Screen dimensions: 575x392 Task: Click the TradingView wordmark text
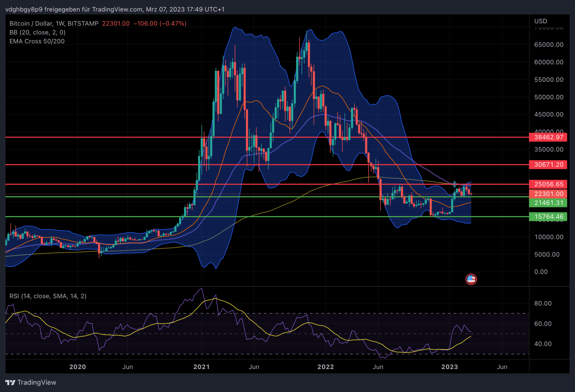click(37, 382)
